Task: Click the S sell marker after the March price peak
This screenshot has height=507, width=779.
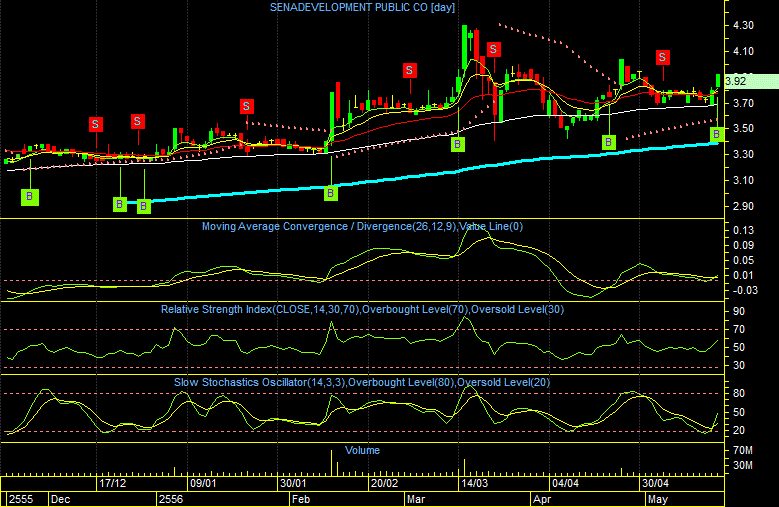Action: coord(493,49)
